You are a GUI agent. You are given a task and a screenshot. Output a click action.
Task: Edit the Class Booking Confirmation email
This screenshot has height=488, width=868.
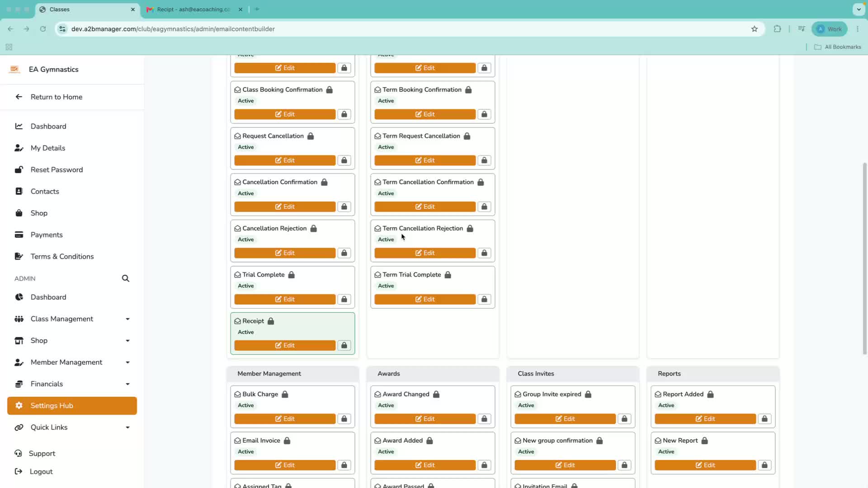285,114
